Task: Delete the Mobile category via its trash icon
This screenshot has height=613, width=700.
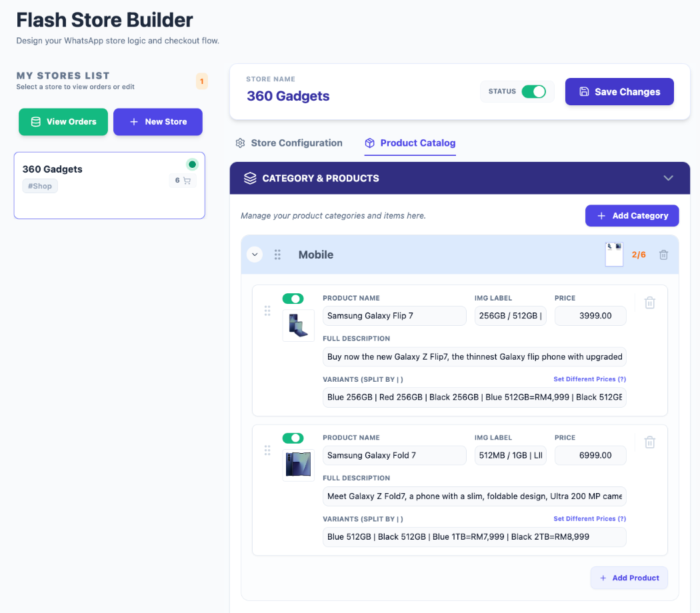Action: (663, 255)
